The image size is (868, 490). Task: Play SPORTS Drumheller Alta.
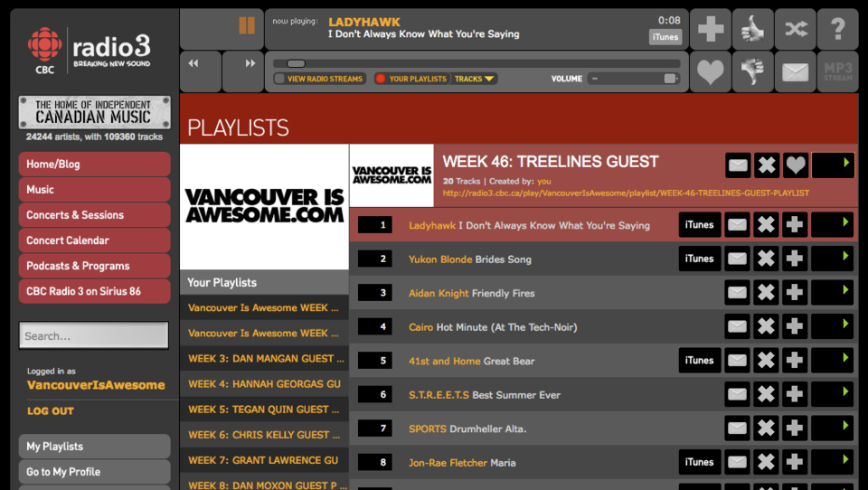click(832, 428)
